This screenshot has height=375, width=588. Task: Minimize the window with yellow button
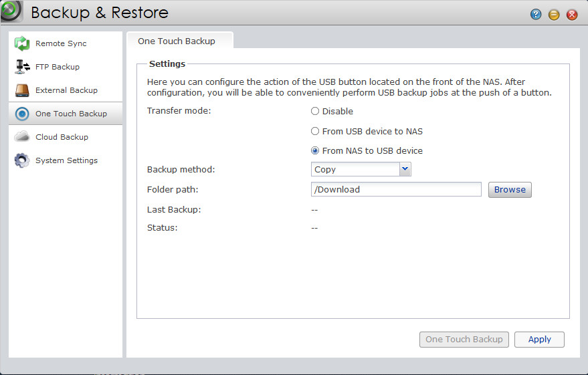click(x=554, y=15)
